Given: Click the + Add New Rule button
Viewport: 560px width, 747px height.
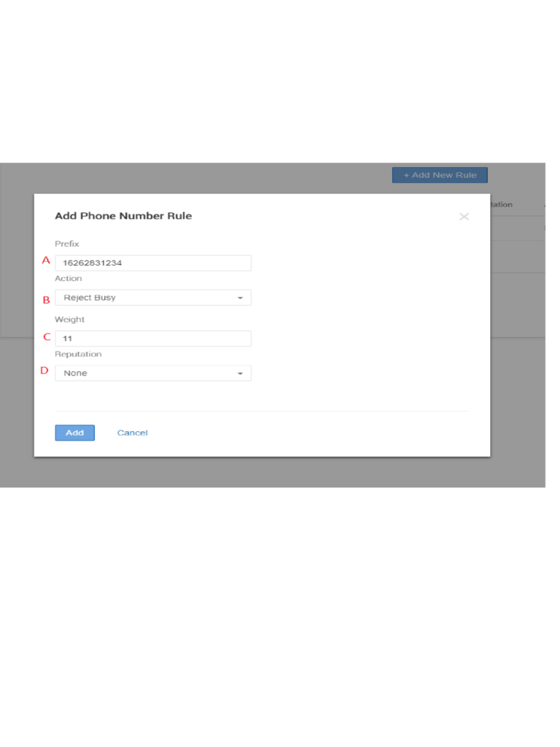Looking at the screenshot, I should [x=440, y=175].
